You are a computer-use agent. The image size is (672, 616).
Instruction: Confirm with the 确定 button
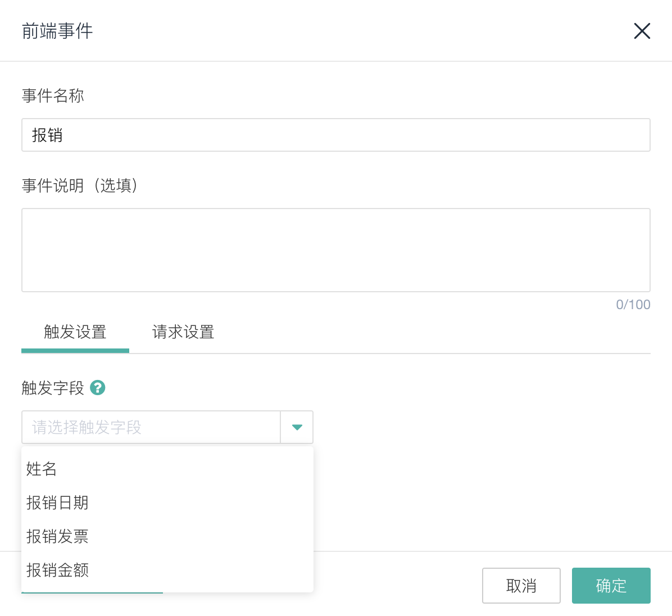point(611,586)
